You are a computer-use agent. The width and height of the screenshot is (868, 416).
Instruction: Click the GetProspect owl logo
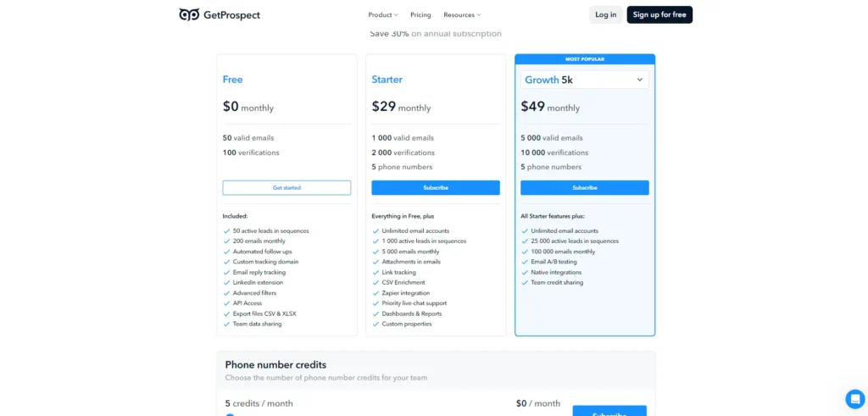(189, 14)
